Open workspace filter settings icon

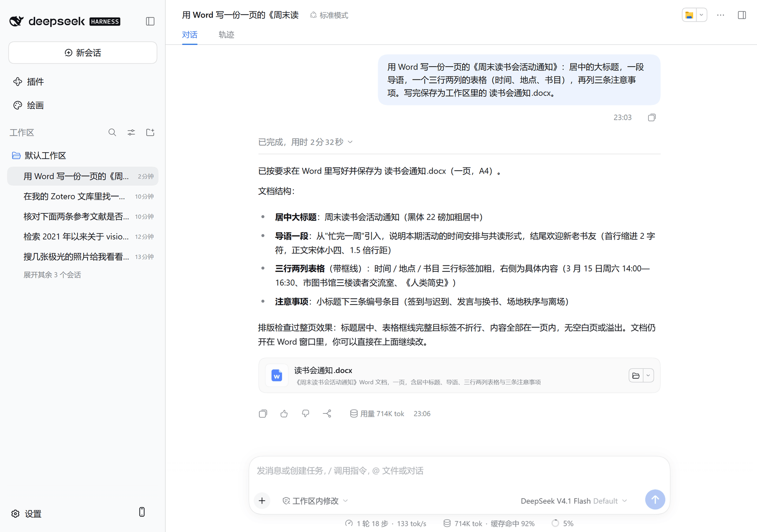(131, 132)
